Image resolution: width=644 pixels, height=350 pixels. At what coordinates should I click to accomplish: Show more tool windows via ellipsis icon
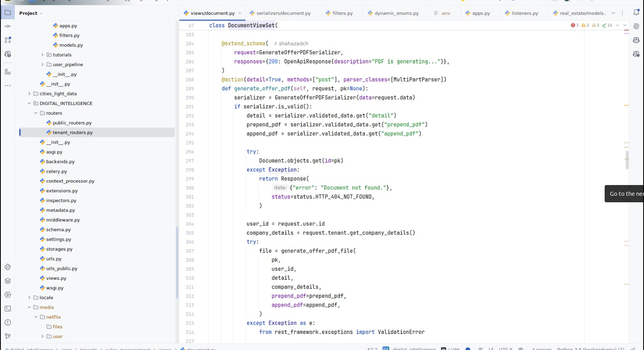(x=8, y=85)
